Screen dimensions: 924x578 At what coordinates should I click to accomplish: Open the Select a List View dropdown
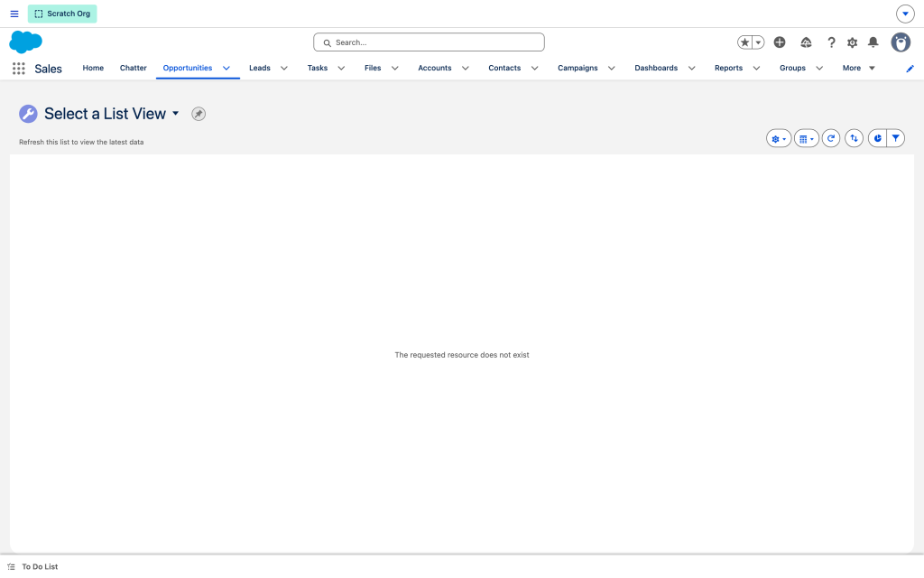coord(176,113)
